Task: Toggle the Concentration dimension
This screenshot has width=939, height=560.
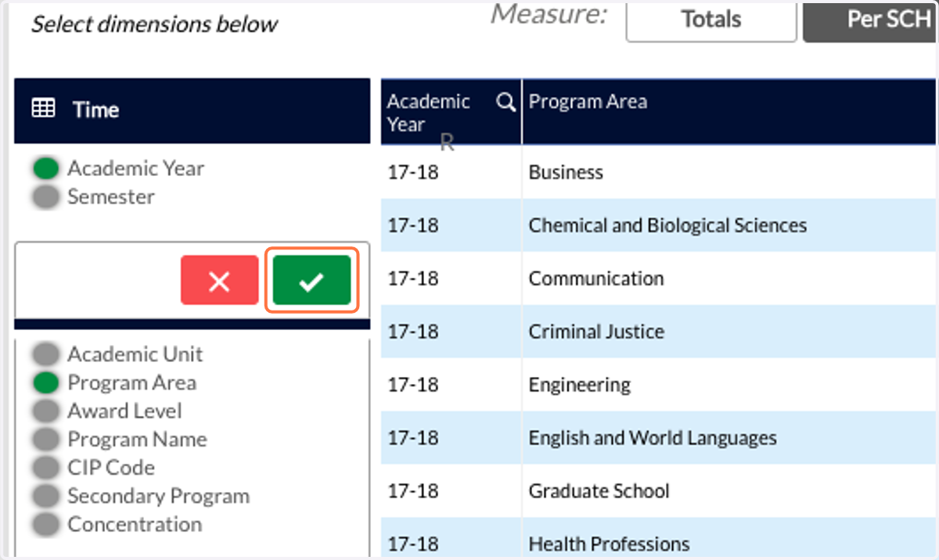Action: (47, 524)
